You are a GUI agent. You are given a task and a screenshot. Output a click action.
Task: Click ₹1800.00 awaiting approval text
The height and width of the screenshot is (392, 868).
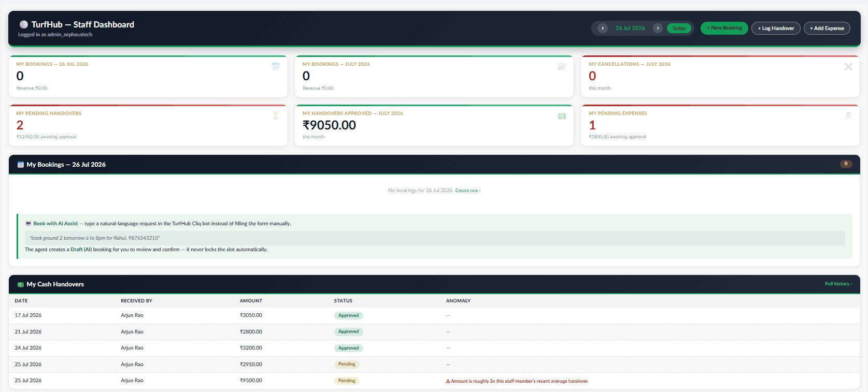click(617, 137)
